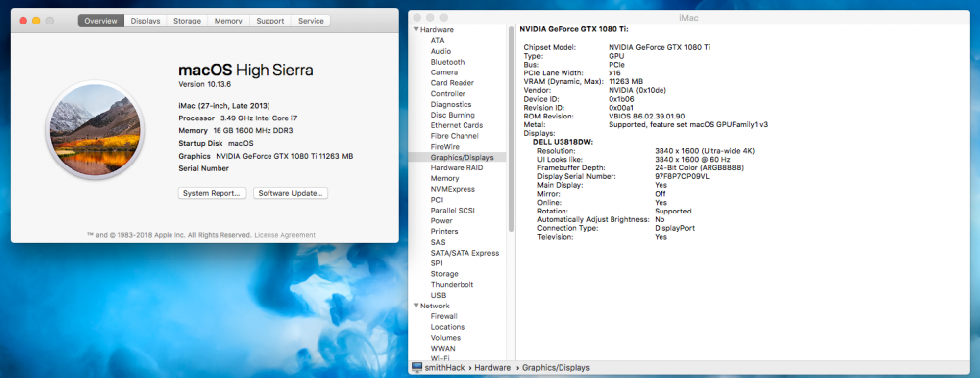Screen dimensions: 980x378
Task: Click the High Sierra mountain logo
Action: 95,130
